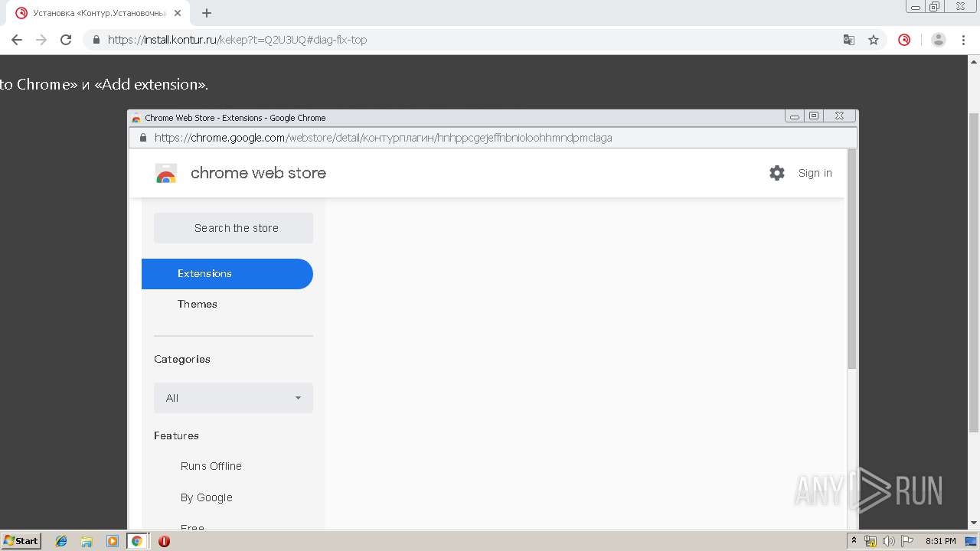Click the By Google feature filter
The image size is (980, 551).
click(x=207, y=497)
